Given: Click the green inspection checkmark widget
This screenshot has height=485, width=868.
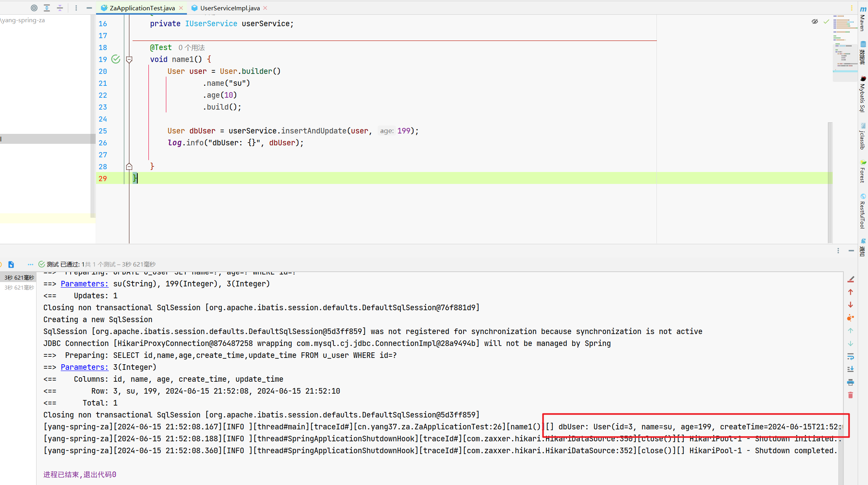Looking at the screenshot, I should coord(826,21).
